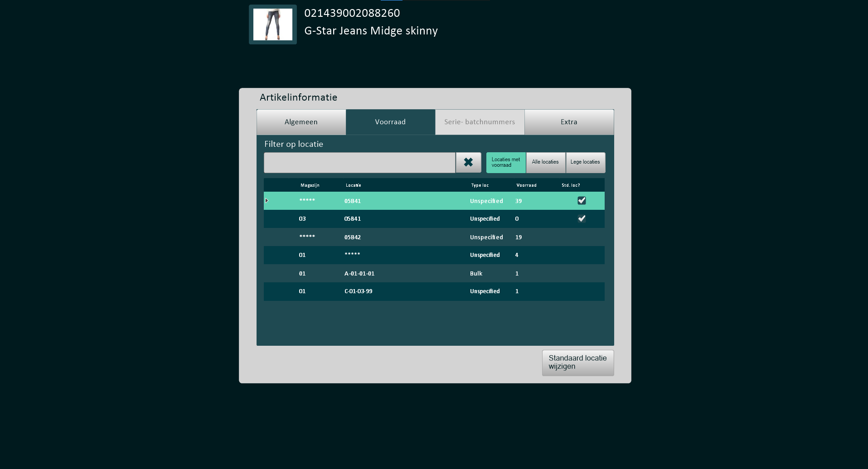Viewport: 868px width, 469px height.
Task: Toggle std. loc checkbox for ***** 05B41 row
Action: [x=582, y=201]
